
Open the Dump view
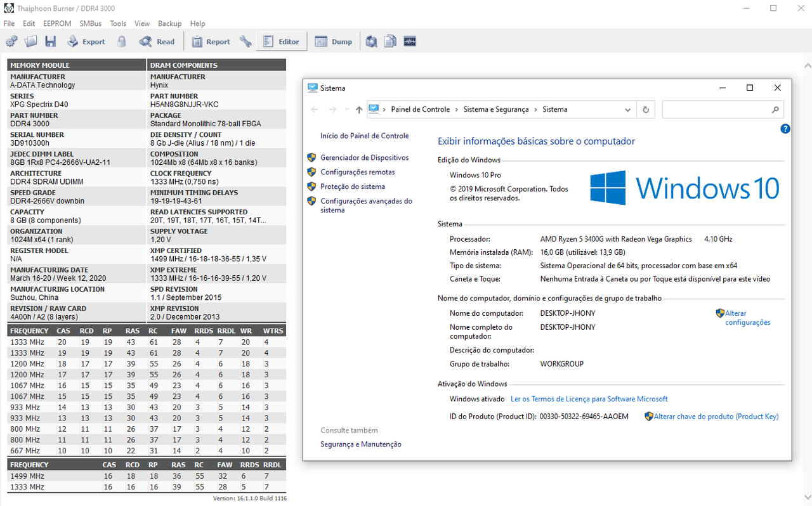(334, 42)
